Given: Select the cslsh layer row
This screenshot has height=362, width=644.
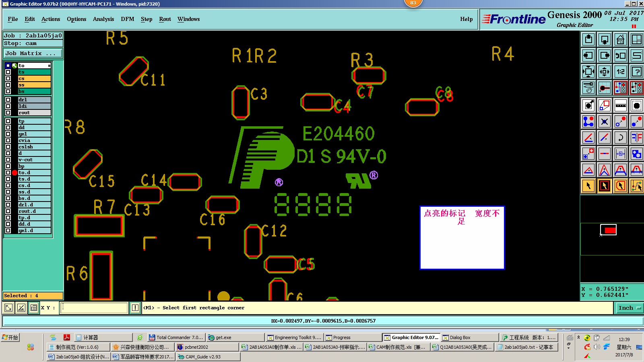Looking at the screenshot, I should [34, 147].
